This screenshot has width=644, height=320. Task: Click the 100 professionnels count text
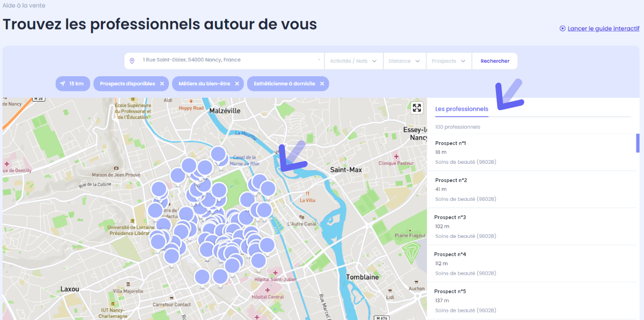457,127
